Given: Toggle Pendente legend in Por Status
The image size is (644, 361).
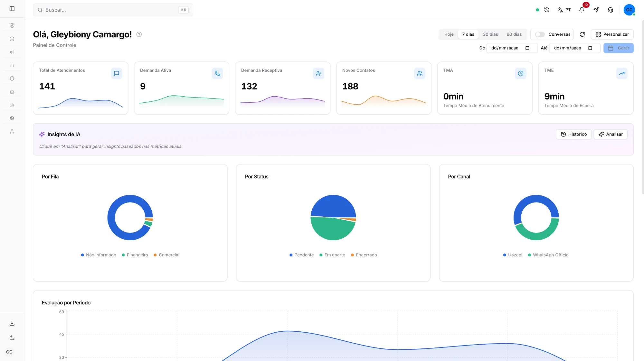Looking at the screenshot, I should pyautogui.click(x=301, y=255).
